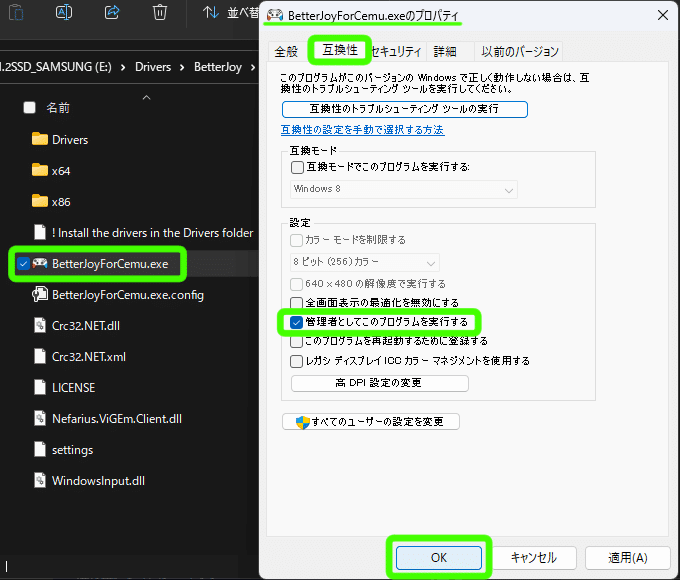This screenshot has height=580, width=680.
Task: Click 互換性のトラブルシューティング ツールの実行 button
Action: coord(405,109)
